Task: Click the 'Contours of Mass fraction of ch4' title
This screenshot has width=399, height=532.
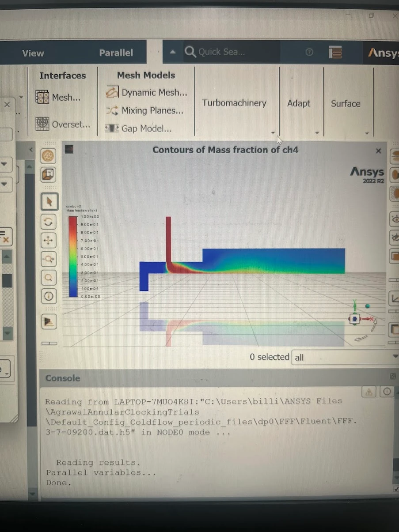Action: (225, 150)
